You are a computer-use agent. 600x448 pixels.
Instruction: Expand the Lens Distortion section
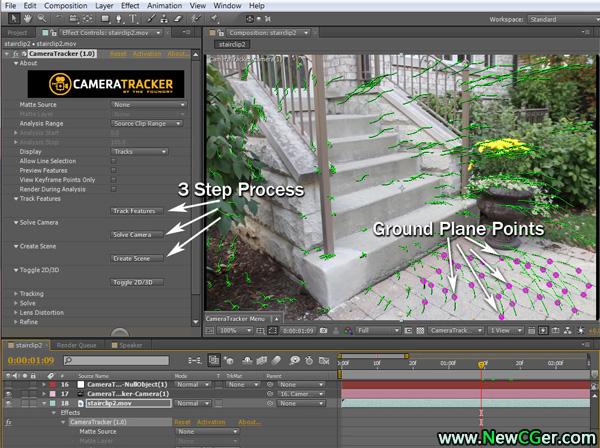tap(16, 313)
